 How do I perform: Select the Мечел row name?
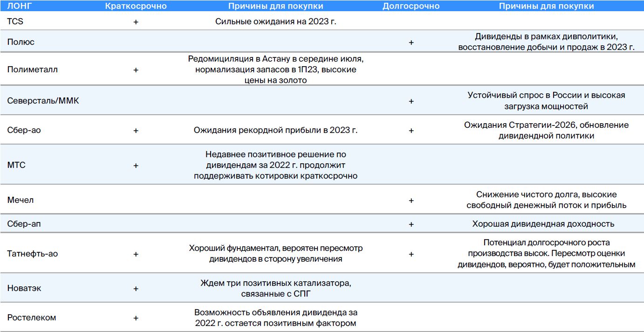point(21,200)
